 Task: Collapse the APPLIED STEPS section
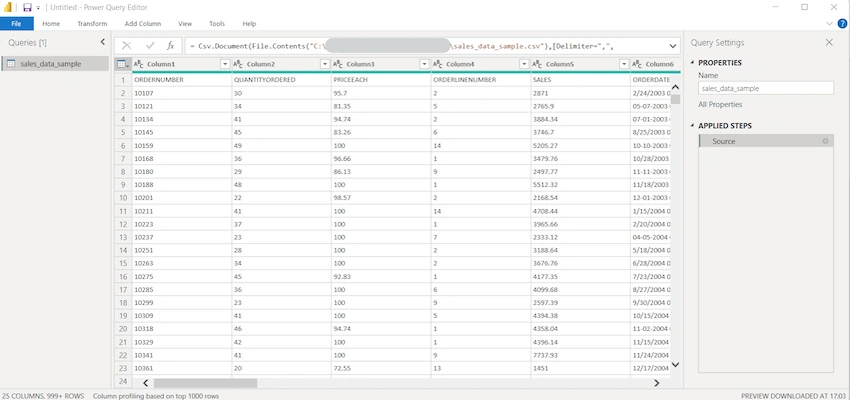click(x=692, y=126)
